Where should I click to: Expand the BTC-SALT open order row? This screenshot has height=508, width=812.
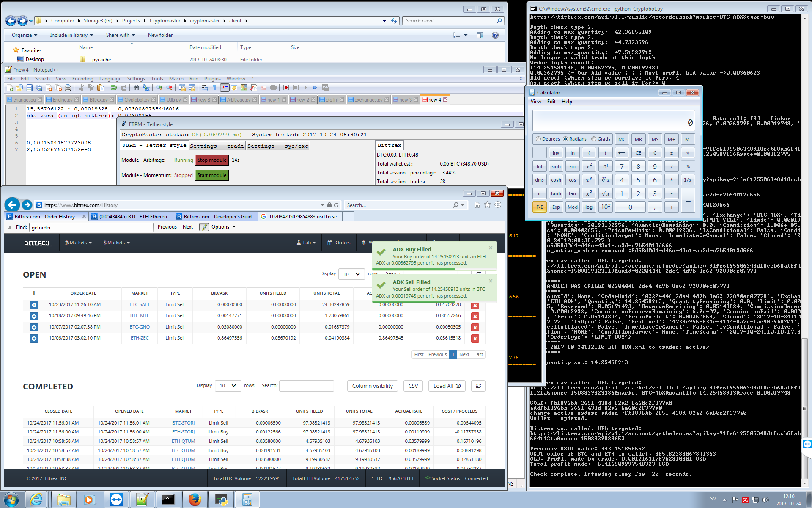[x=34, y=305]
